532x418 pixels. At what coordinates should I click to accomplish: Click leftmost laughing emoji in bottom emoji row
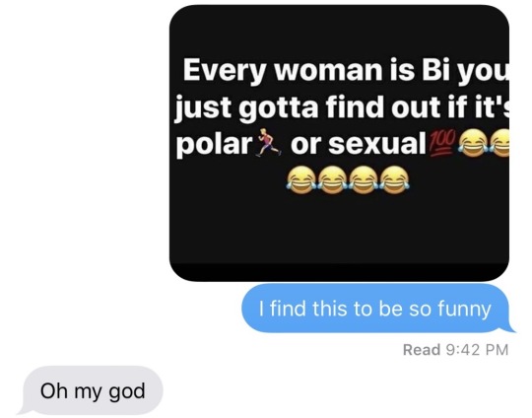(300, 179)
